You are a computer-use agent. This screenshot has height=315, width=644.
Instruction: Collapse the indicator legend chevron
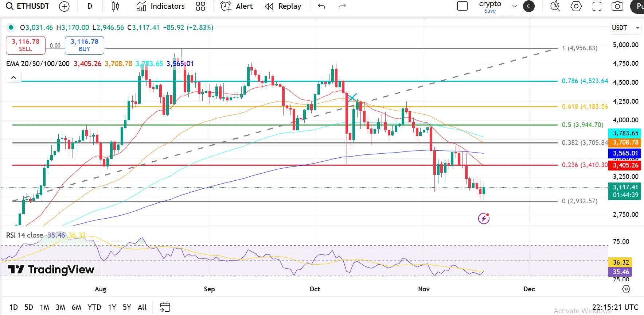click(x=13, y=77)
